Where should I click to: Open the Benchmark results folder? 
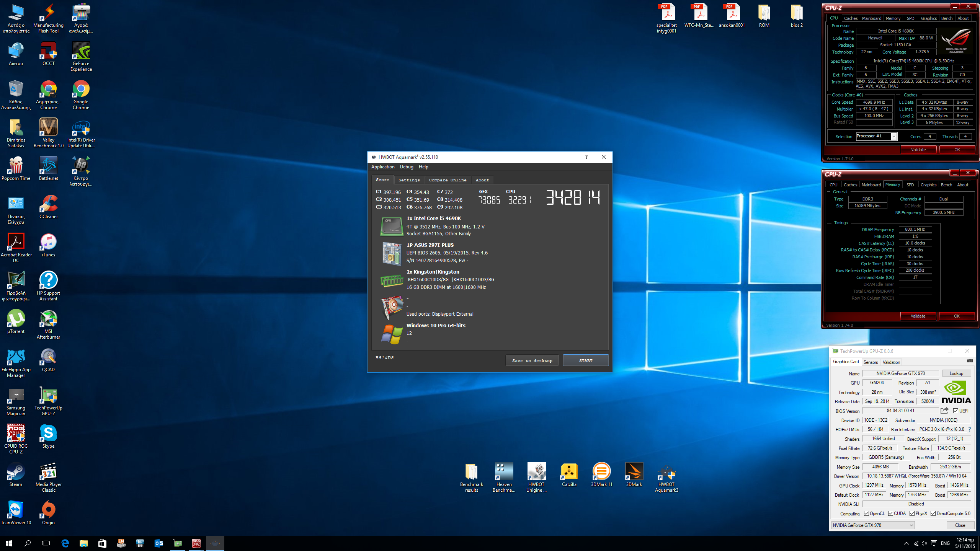tap(471, 477)
